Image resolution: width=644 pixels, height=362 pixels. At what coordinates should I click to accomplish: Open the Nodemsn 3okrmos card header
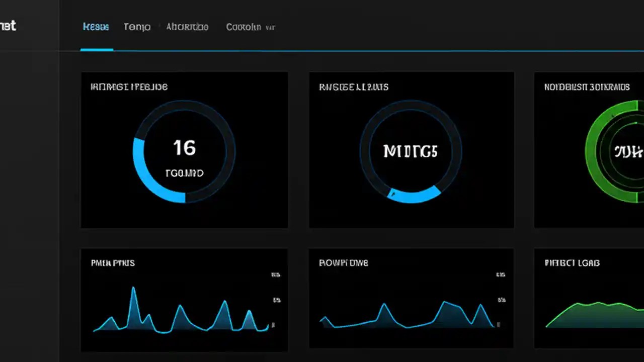(x=586, y=86)
